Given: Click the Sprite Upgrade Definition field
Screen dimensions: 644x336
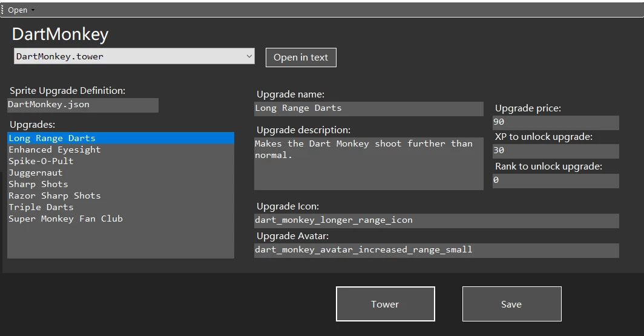Looking at the screenshot, I should [x=83, y=105].
